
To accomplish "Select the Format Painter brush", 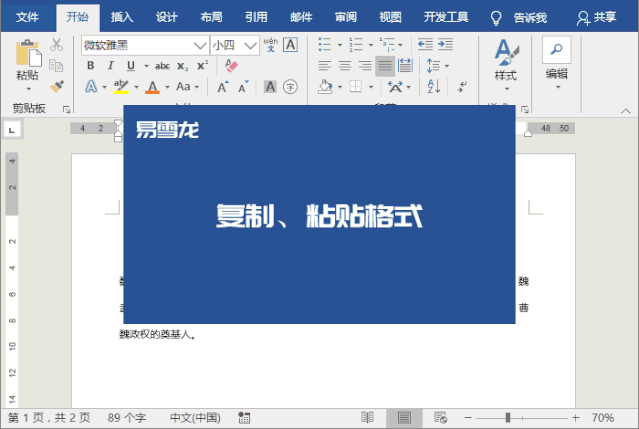I will click(x=57, y=86).
